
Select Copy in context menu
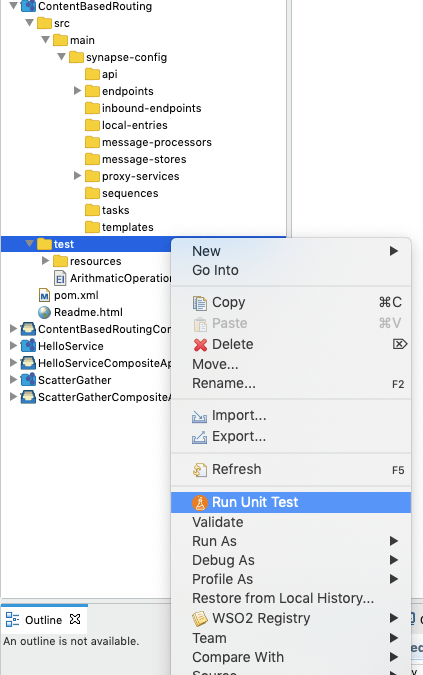(x=291, y=303)
